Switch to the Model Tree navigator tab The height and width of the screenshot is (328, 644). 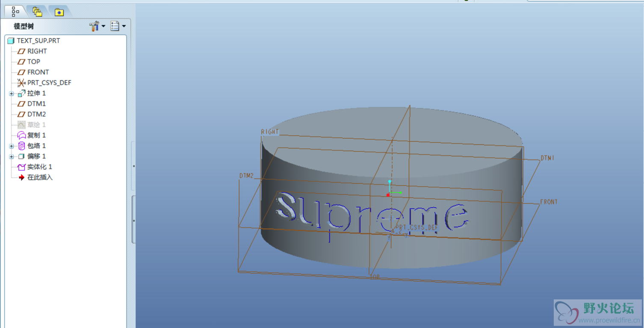tap(15, 12)
